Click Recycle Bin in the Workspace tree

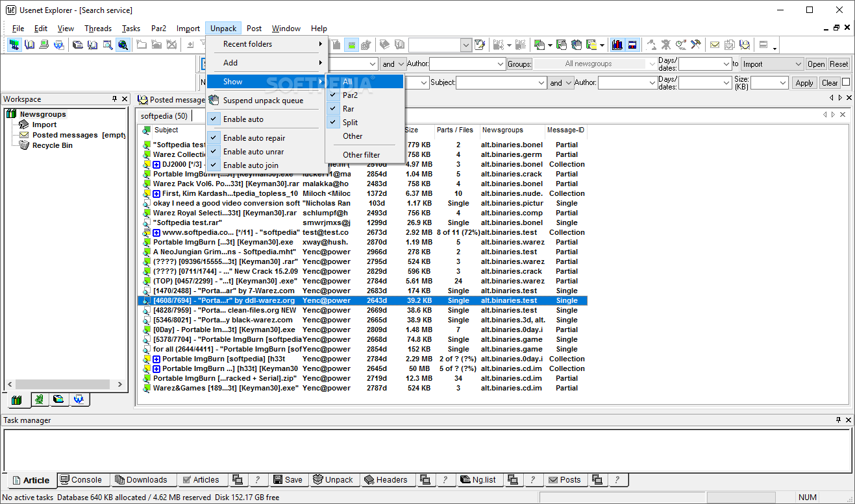point(52,145)
